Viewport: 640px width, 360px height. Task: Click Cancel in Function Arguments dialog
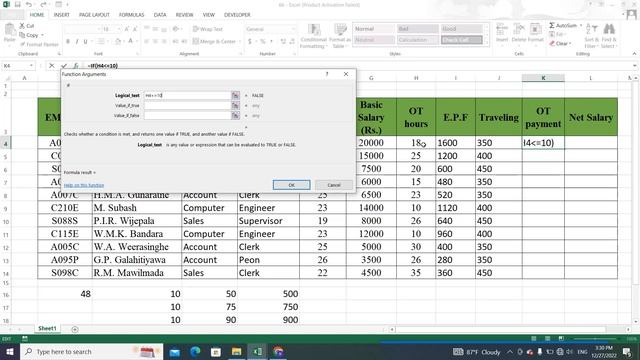(333, 185)
